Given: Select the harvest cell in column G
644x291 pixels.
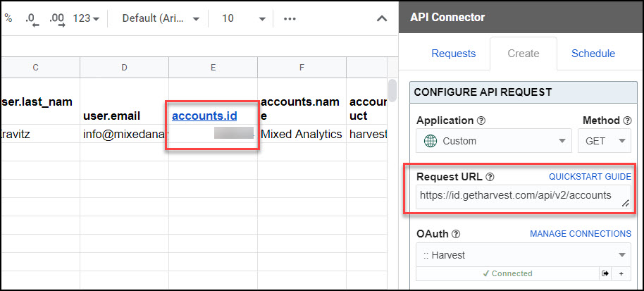Looking at the screenshot, I should point(367,134).
